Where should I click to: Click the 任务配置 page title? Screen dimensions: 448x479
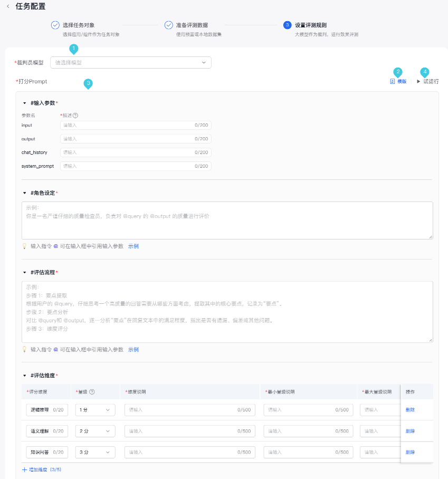click(x=31, y=6)
